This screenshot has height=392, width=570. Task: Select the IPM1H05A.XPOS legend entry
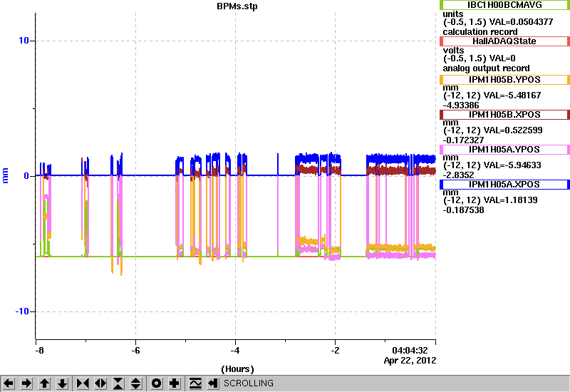point(504,185)
